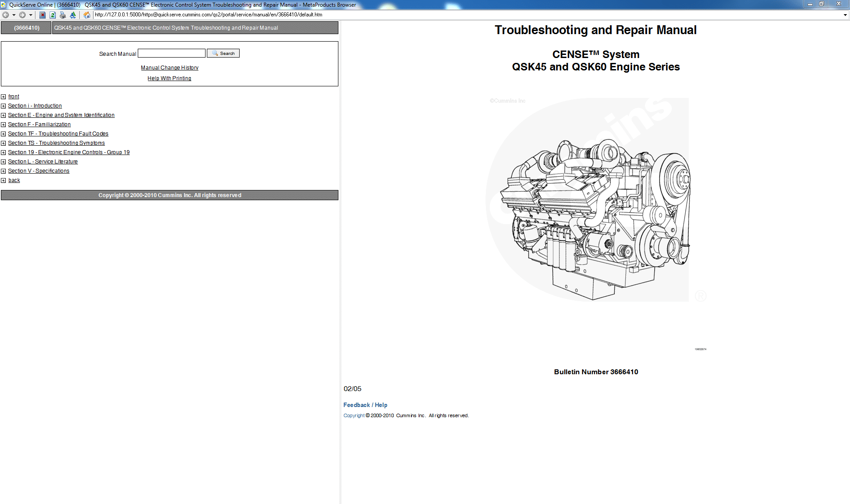Click the Home icon in the browser toolbar
This screenshot has width=850, height=504.
point(87,15)
